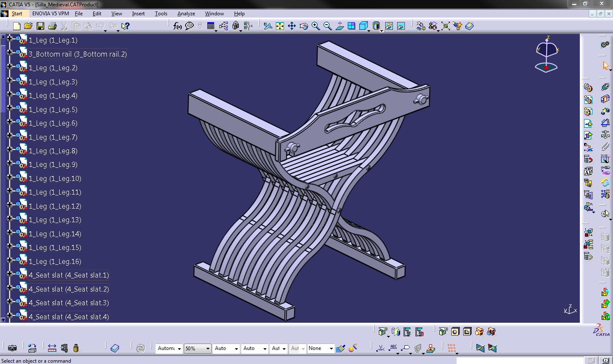Viewport: 613px width, 364px height.
Task: Expand the 1_Leg.16 tree node
Action: tap(9, 259)
